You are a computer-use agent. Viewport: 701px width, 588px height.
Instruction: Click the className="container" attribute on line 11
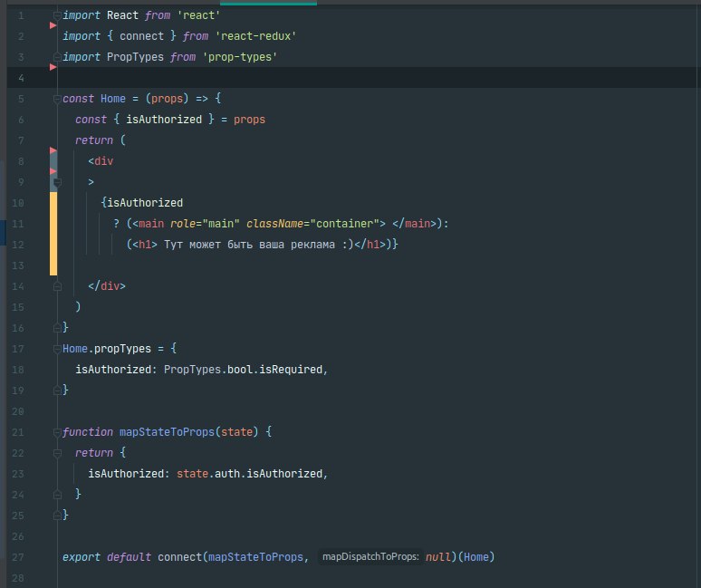coord(312,224)
